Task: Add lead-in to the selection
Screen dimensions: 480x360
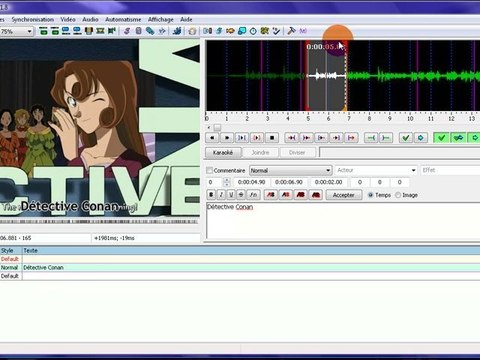Action: pos(371,138)
